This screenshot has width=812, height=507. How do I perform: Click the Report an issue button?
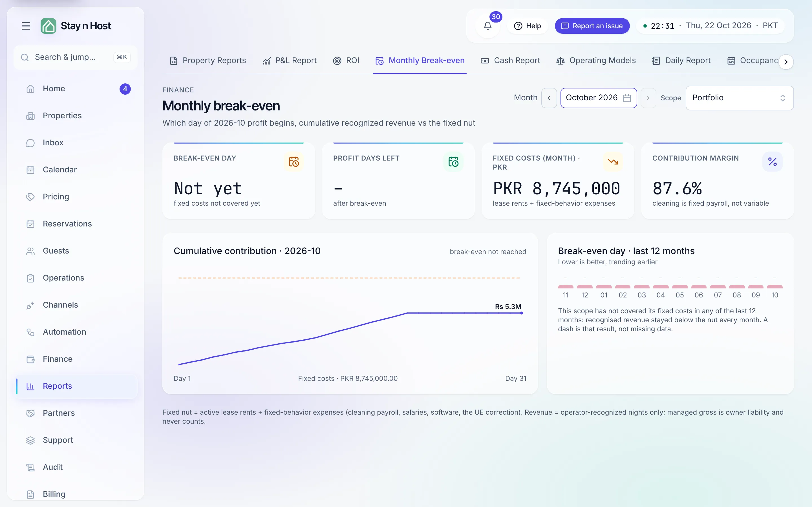click(592, 26)
